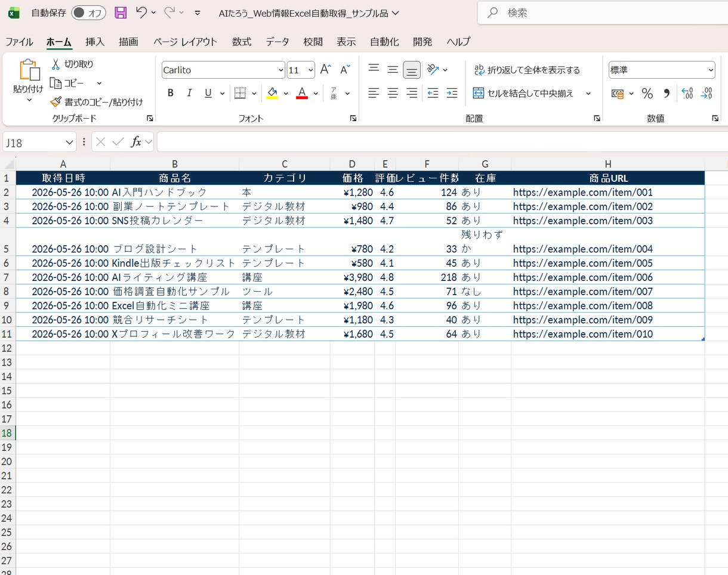Click 書式のコピー/貼り付け format painter
Image resolution: width=728 pixels, height=575 pixels.
point(97,102)
